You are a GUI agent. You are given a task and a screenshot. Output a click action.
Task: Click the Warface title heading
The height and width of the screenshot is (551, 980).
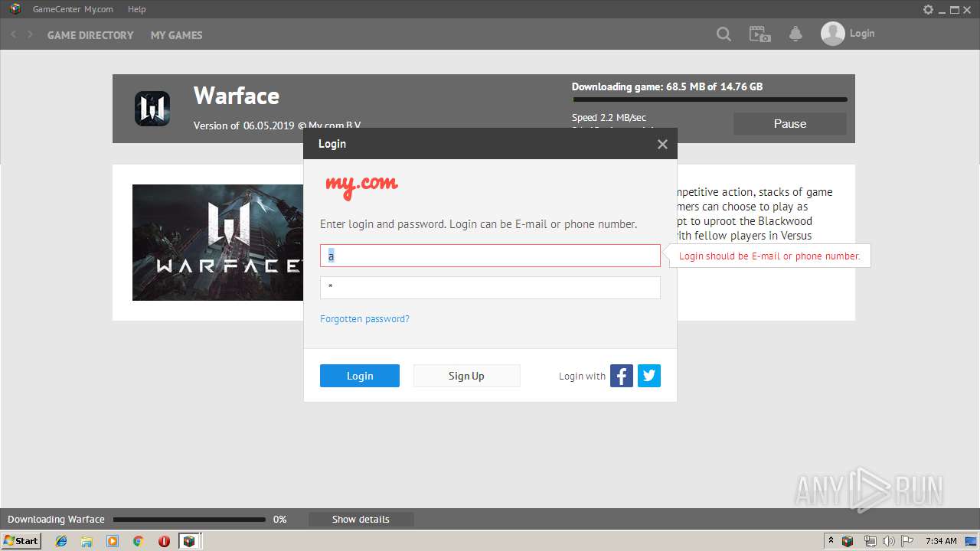pyautogui.click(x=237, y=96)
